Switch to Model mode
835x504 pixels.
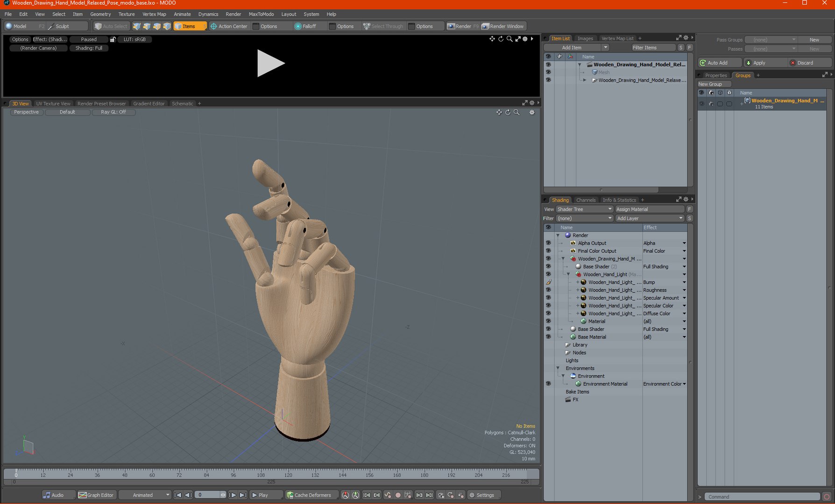tap(24, 26)
